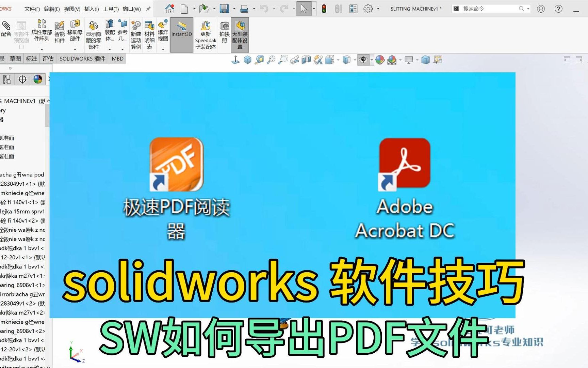Take Snapshot (拍快照) camera icon
Viewport: 588px width, 368px height.
[225, 32]
